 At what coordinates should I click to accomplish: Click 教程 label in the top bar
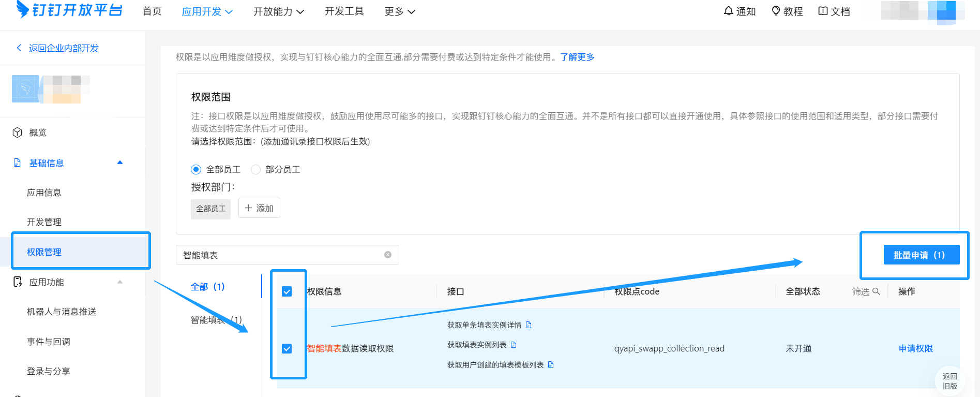point(793,11)
